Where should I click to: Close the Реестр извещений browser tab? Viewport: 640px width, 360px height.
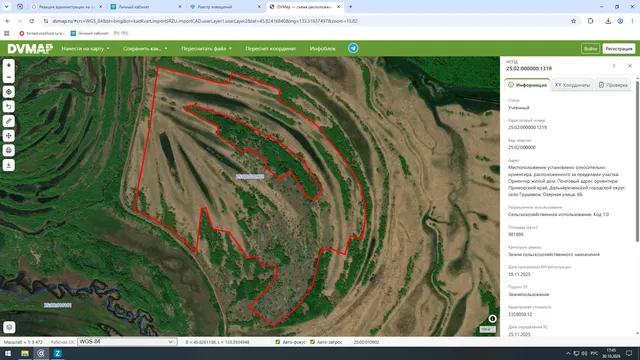pyautogui.click(x=259, y=7)
